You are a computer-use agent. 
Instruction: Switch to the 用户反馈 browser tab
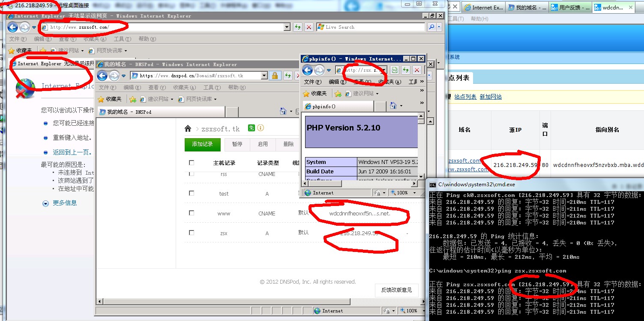[570, 8]
